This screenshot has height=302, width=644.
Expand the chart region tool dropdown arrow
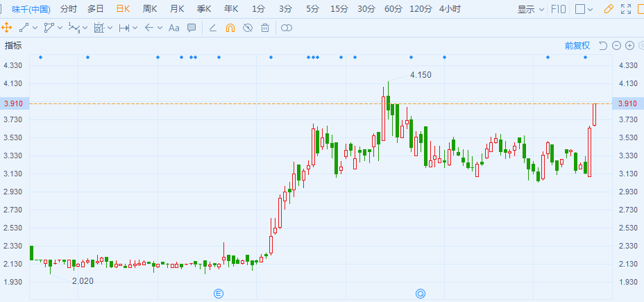coord(110,28)
